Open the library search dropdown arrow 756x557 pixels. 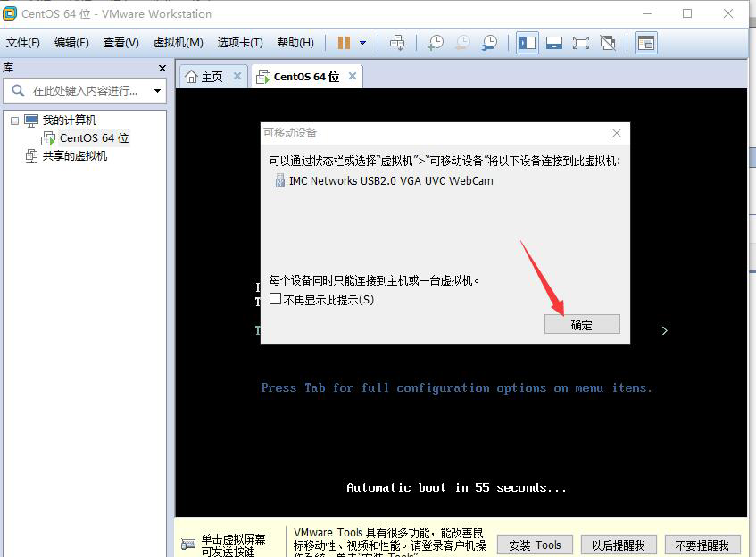[157, 91]
